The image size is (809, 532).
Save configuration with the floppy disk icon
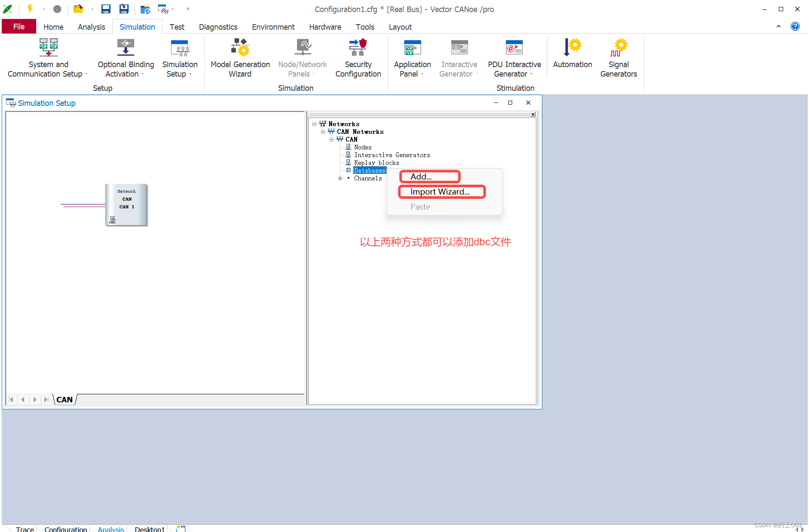(106, 9)
